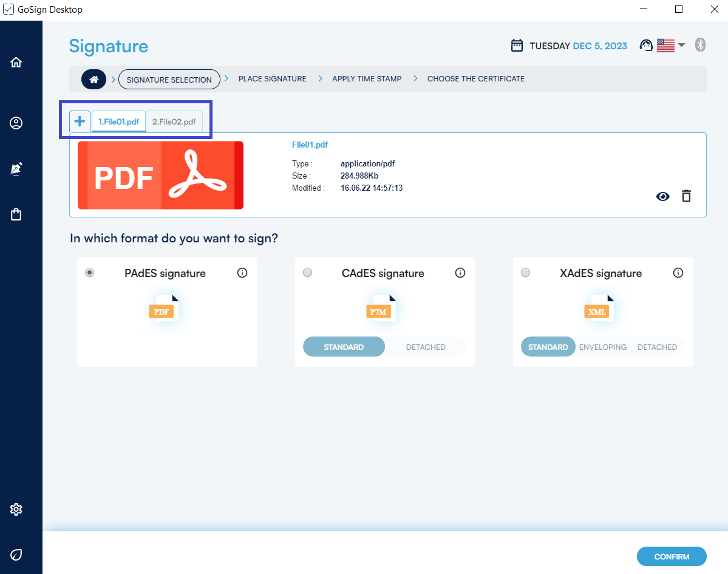Image resolution: width=728 pixels, height=574 pixels.
Task: Click the leaf icon at sidebar bottom
Action: (16, 555)
